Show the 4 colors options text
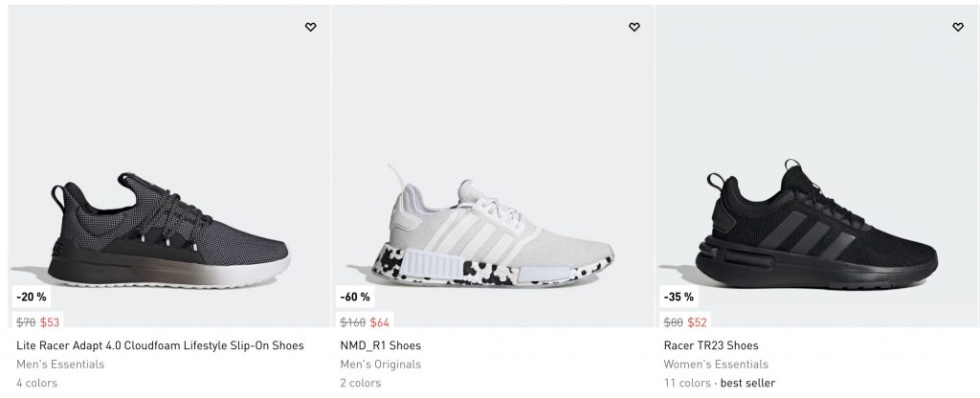Image resolution: width=980 pixels, height=398 pixels. coord(36,384)
